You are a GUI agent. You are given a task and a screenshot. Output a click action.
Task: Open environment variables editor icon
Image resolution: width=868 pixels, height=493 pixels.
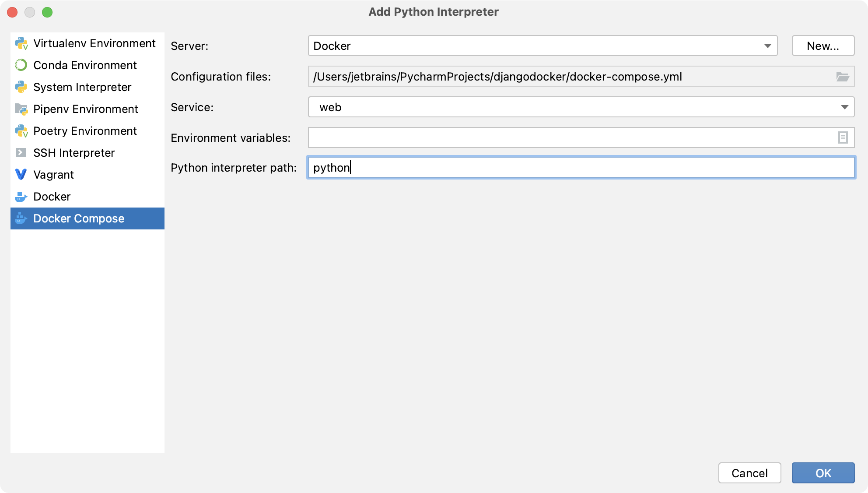[843, 137]
